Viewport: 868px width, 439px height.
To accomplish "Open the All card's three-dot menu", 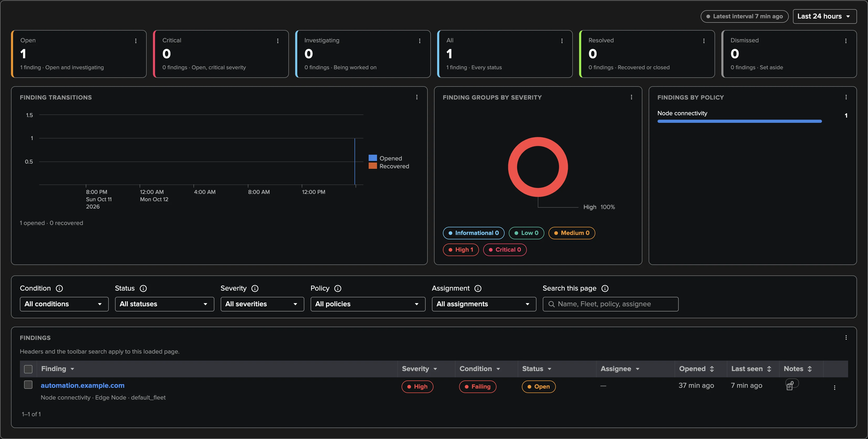I will [562, 41].
